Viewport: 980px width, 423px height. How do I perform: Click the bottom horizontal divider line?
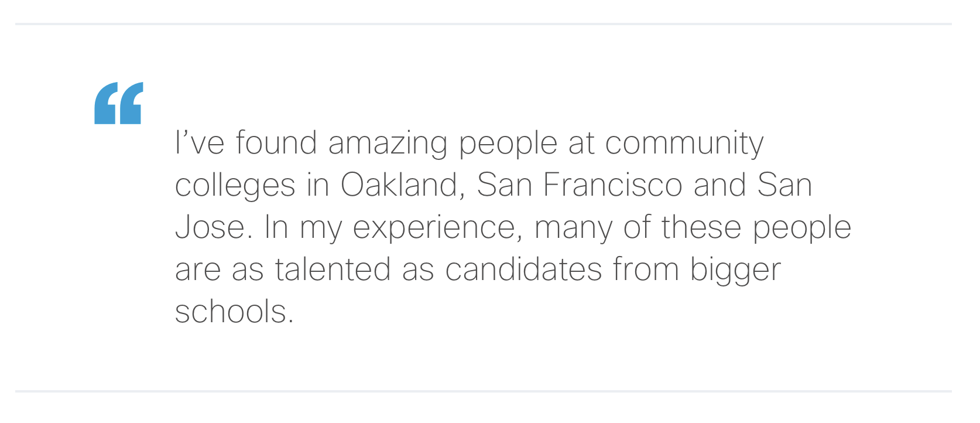[484, 391]
